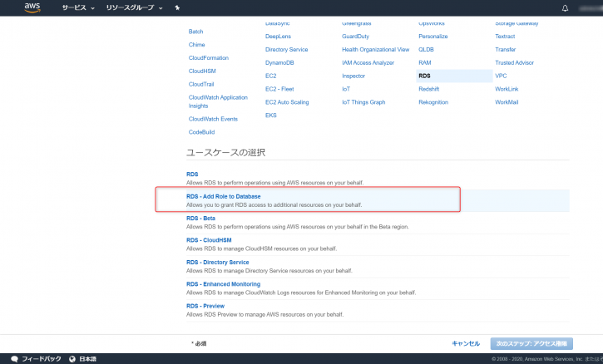Image resolution: width=603 pixels, height=364 pixels.
Task: Choose DynamoDB service
Action: pyautogui.click(x=279, y=62)
